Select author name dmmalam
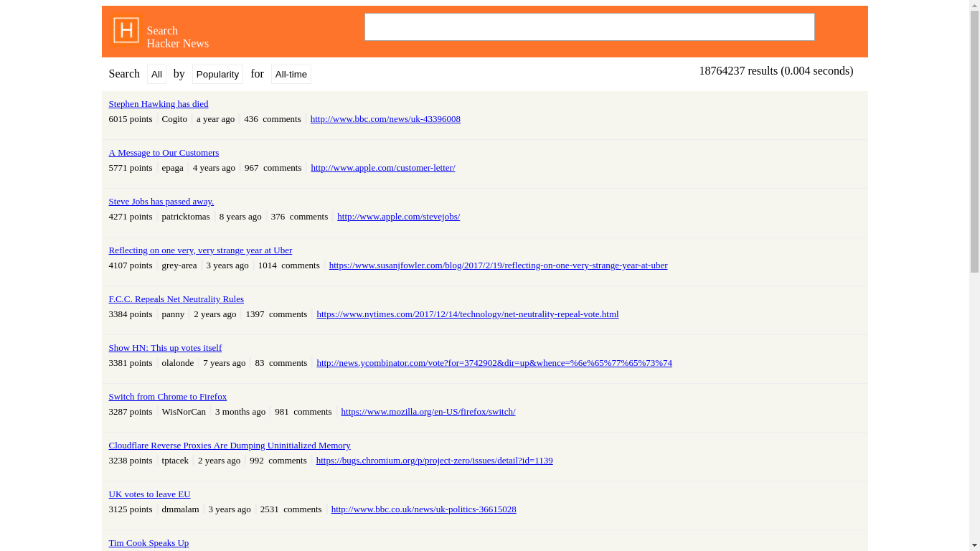This screenshot has width=980, height=551. pyautogui.click(x=181, y=509)
